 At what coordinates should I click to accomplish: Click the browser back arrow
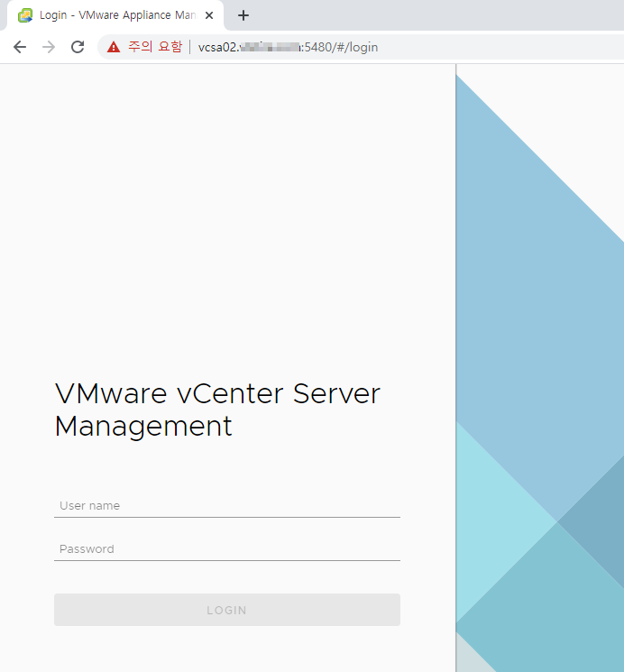(x=20, y=47)
